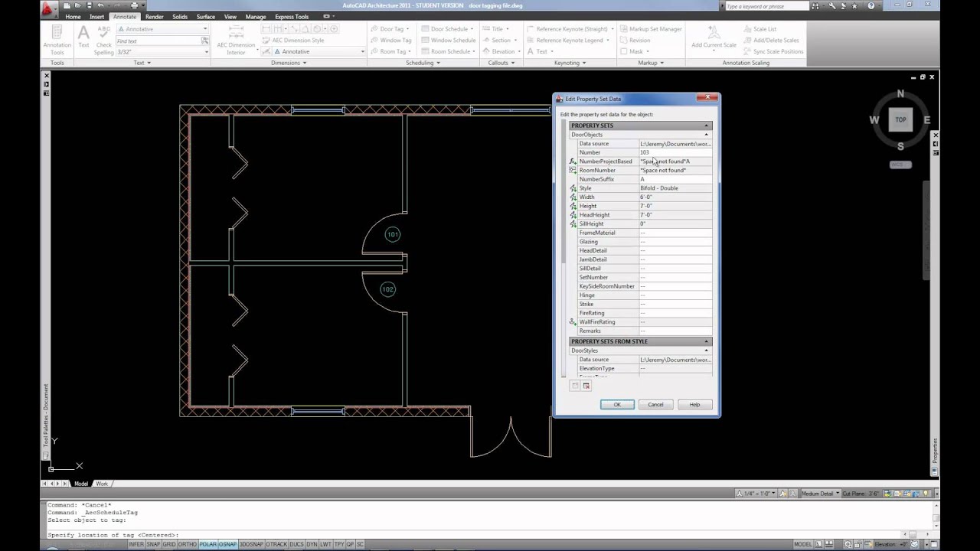Open the Scale List
980x551 pixels.
click(x=759, y=29)
